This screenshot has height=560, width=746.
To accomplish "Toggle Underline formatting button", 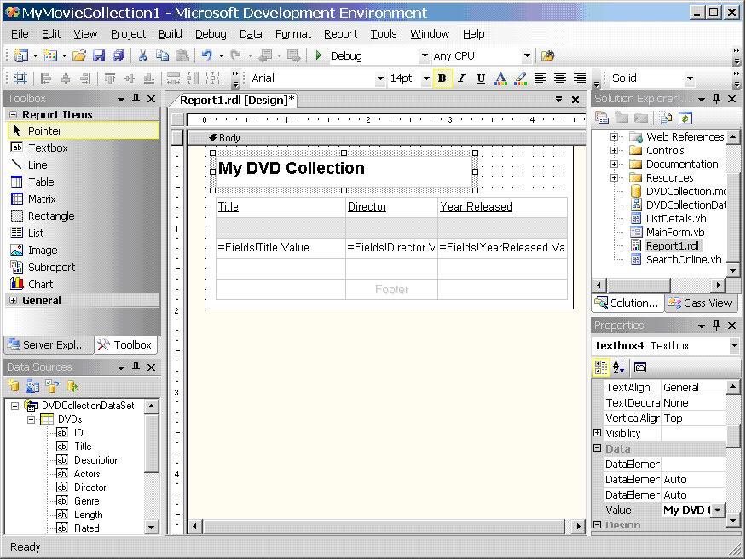I will pos(481,78).
